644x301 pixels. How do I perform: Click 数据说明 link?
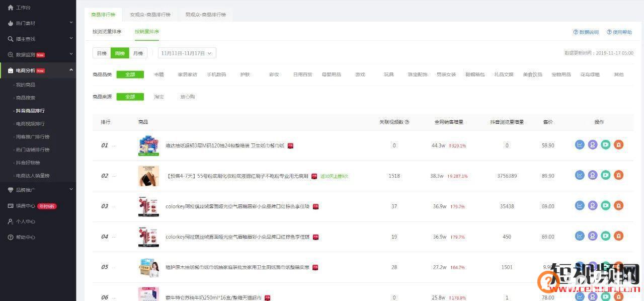(x=586, y=32)
